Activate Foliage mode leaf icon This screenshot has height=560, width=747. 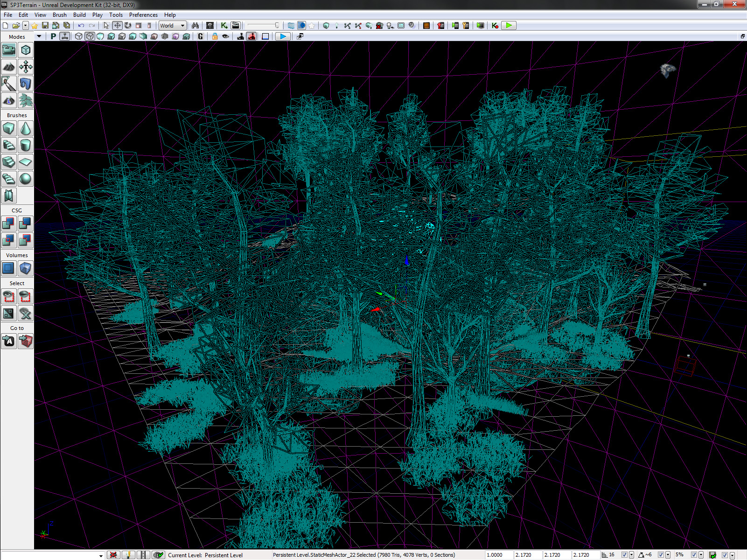[26, 100]
